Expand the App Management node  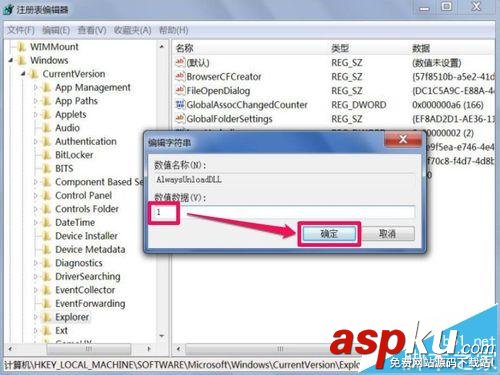(36, 88)
